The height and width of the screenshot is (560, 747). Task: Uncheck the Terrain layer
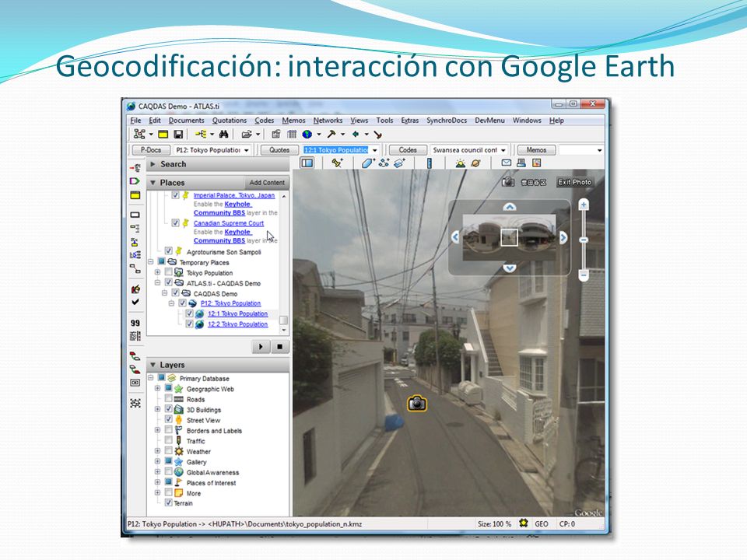click(x=168, y=502)
